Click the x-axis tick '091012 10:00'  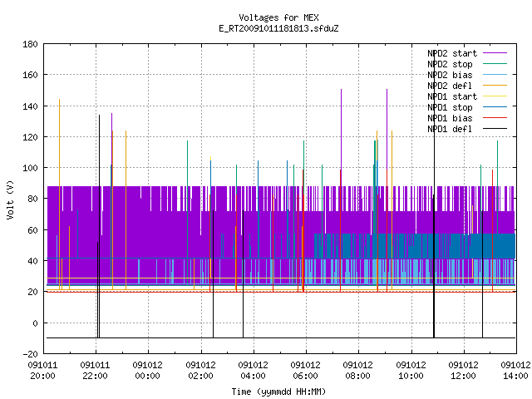pyautogui.click(x=411, y=371)
